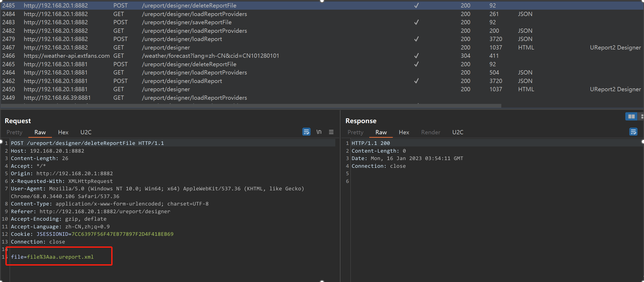The width and height of the screenshot is (644, 282).
Task: Click UReport2 Designer title in row 2450
Action: click(x=615, y=89)
